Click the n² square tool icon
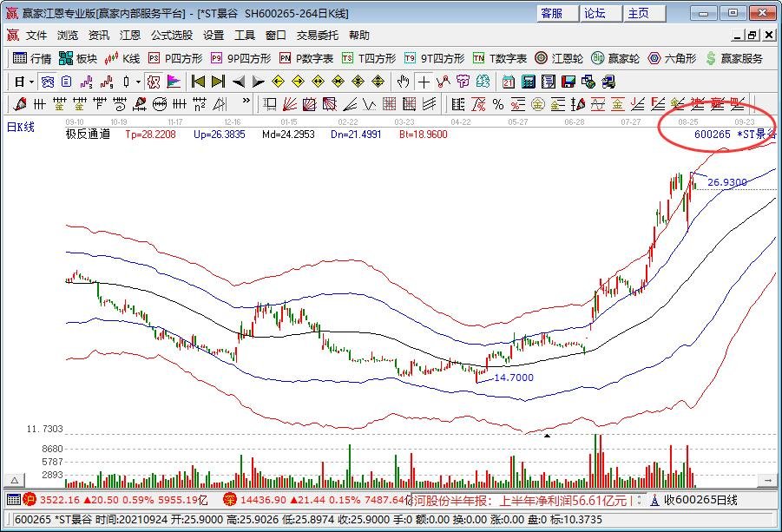782x532 pixels. (x=200, y=104)
